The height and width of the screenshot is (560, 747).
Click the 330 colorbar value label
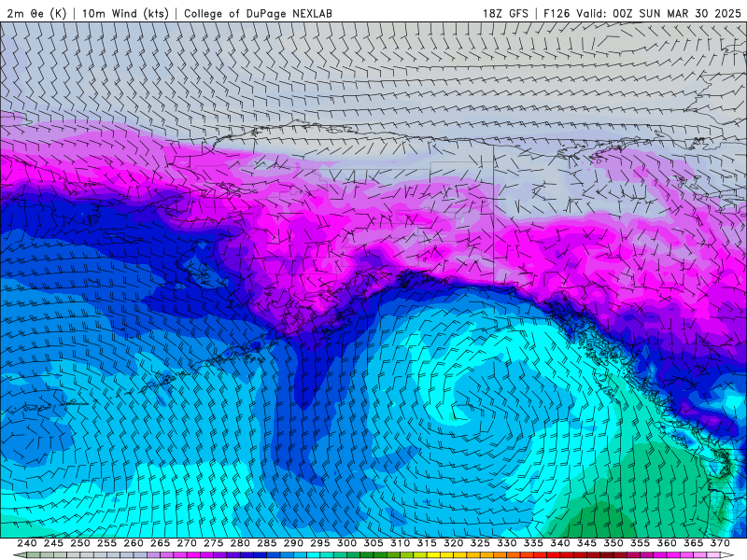point(507,543)
